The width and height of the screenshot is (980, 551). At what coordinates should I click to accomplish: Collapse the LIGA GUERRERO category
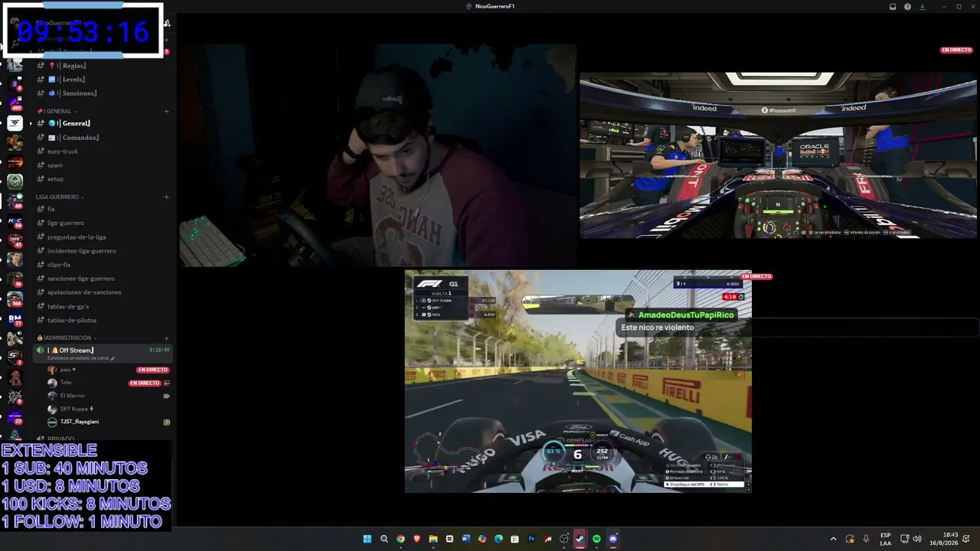point(60,197)
